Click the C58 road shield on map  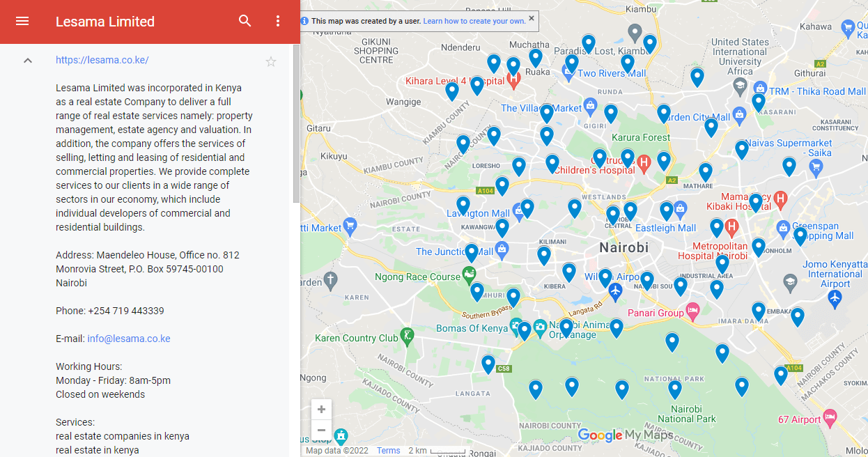[x=504, y=369]
